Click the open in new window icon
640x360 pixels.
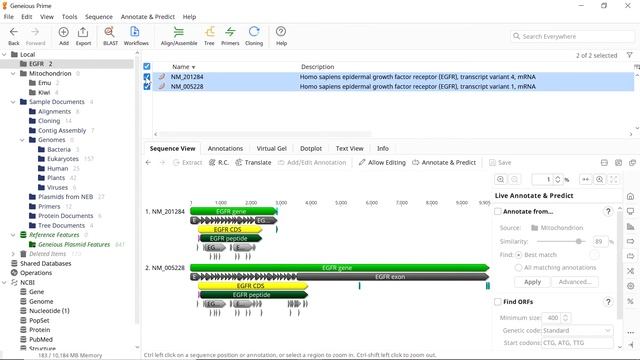click(632, 162)
